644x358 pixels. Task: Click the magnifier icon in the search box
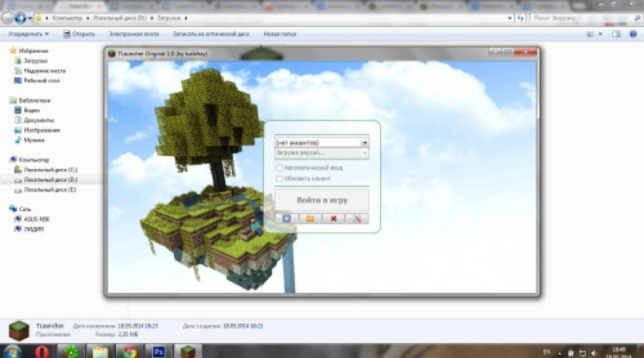(x=638, y=18)
